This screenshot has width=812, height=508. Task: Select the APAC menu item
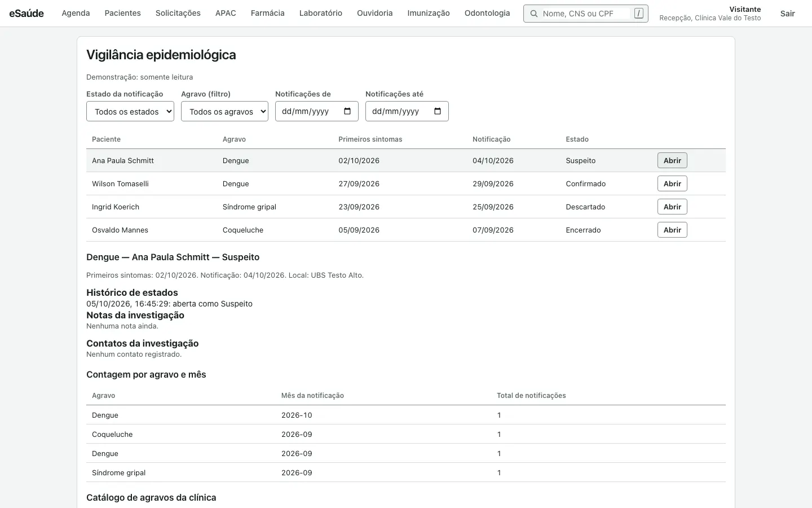point(226,13)
